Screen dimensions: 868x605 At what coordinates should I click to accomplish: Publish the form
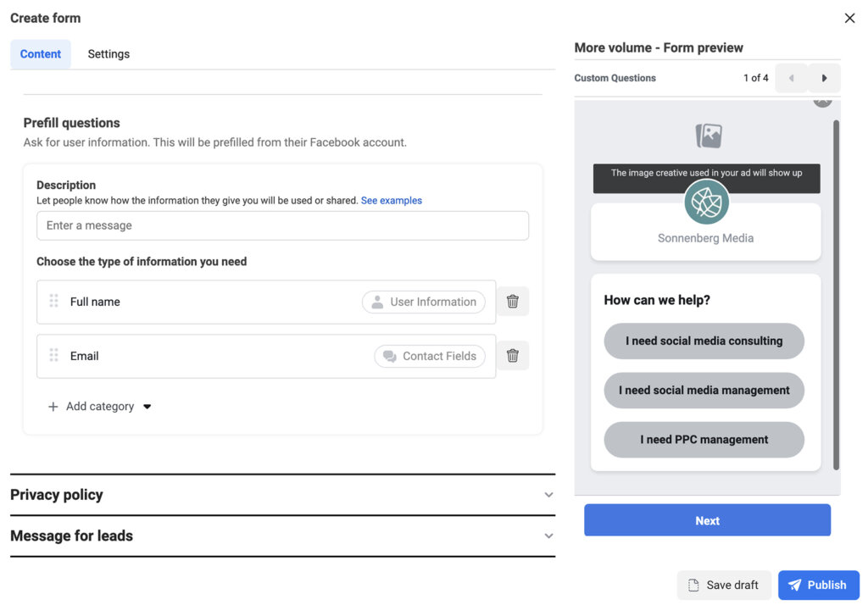[818, 585]
